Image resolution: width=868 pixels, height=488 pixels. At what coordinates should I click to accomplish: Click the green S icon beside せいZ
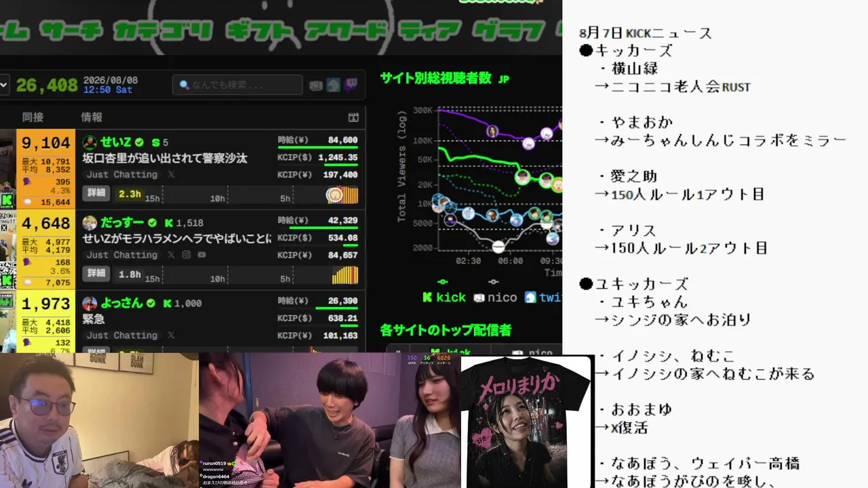click(156, 143)
